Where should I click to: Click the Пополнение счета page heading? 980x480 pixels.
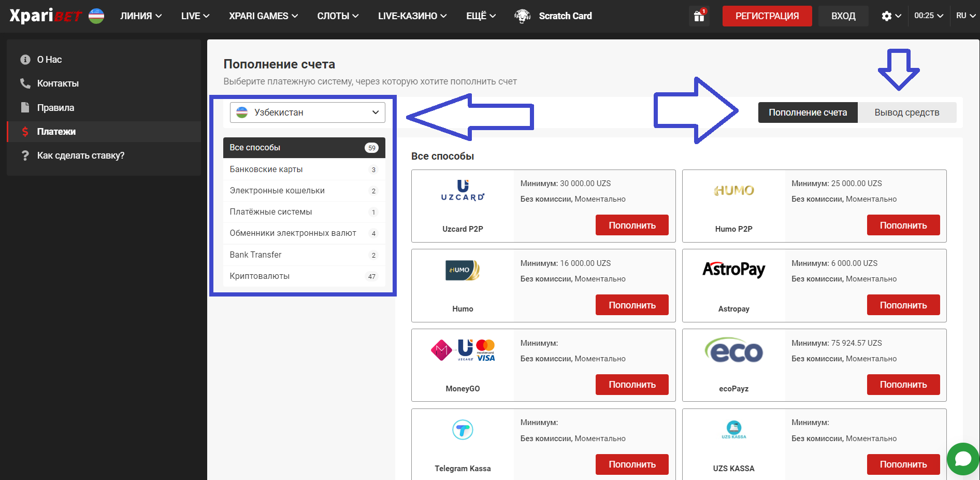(279, 64)
